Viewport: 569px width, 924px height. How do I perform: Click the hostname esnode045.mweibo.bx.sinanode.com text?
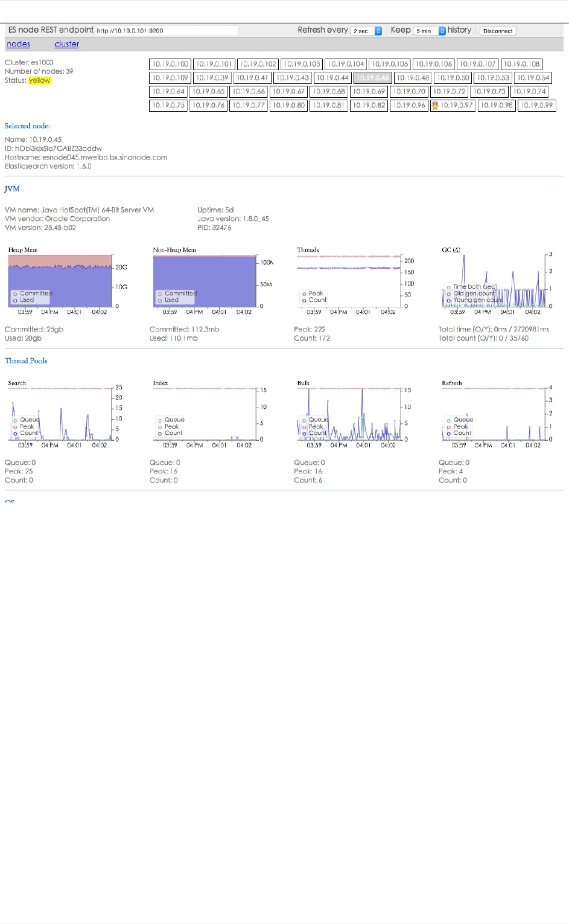(x=105, y=157)
